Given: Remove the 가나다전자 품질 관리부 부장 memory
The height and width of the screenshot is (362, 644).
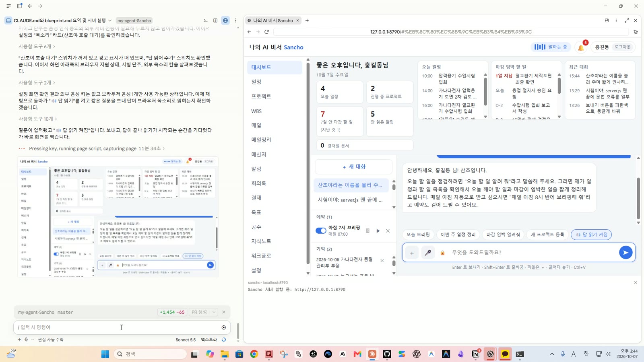Looking at the screenshot, I should 382,261.
